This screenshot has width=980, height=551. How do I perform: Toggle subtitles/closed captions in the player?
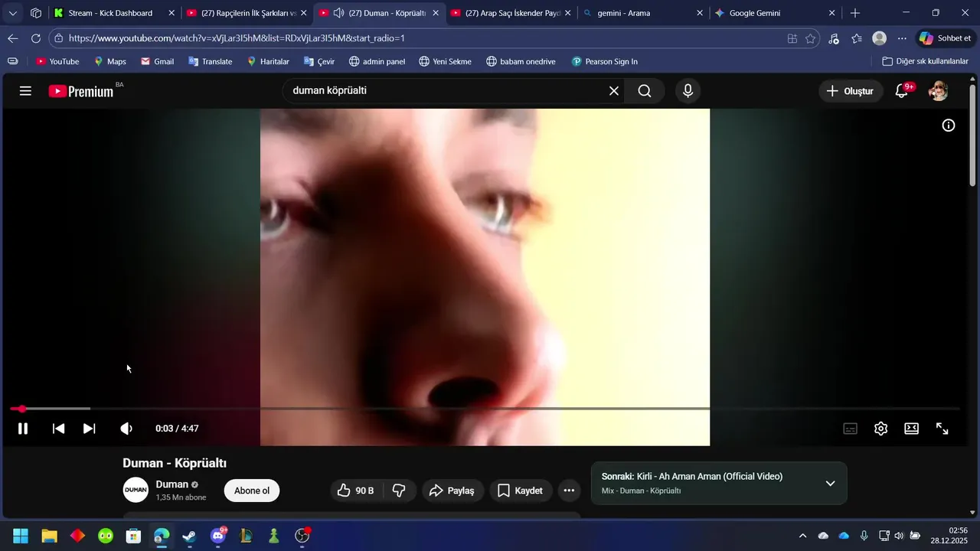(850, 429)
